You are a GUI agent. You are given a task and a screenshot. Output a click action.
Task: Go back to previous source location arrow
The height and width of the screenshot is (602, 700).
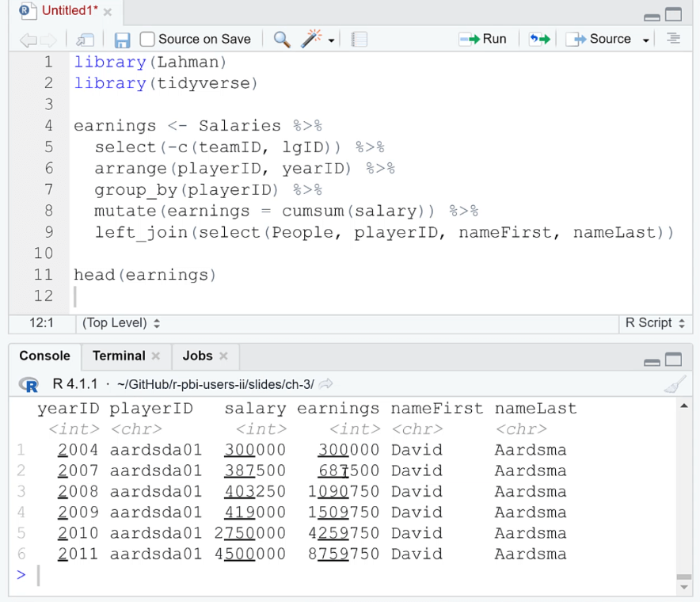[x=29, y=40]
